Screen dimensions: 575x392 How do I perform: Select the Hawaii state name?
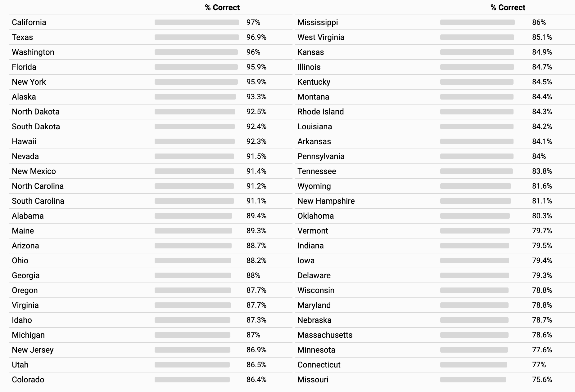[24, 141]
